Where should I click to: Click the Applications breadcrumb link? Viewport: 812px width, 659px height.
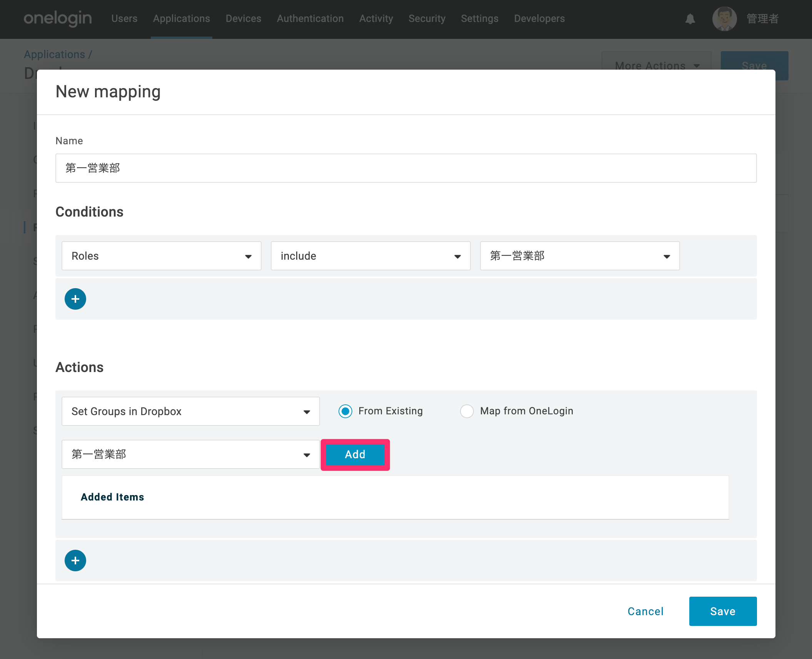(x=55, y=54)
